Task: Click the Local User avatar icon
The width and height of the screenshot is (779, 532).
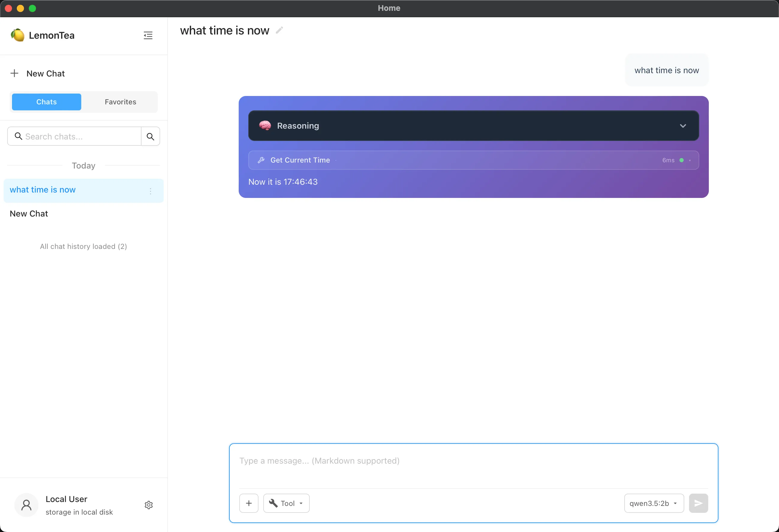Action: click(x=26, y=505)
